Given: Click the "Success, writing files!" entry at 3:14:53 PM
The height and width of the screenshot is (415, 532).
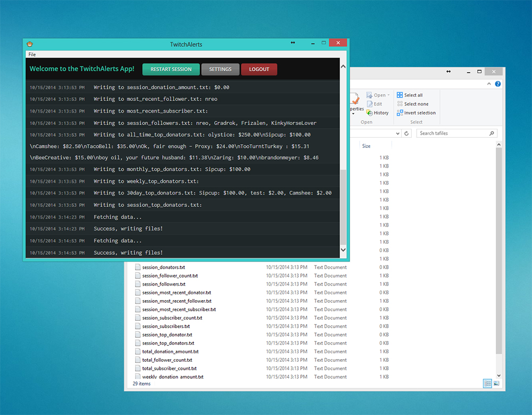Looking at the screenshot, I should [x=128, y=253].
